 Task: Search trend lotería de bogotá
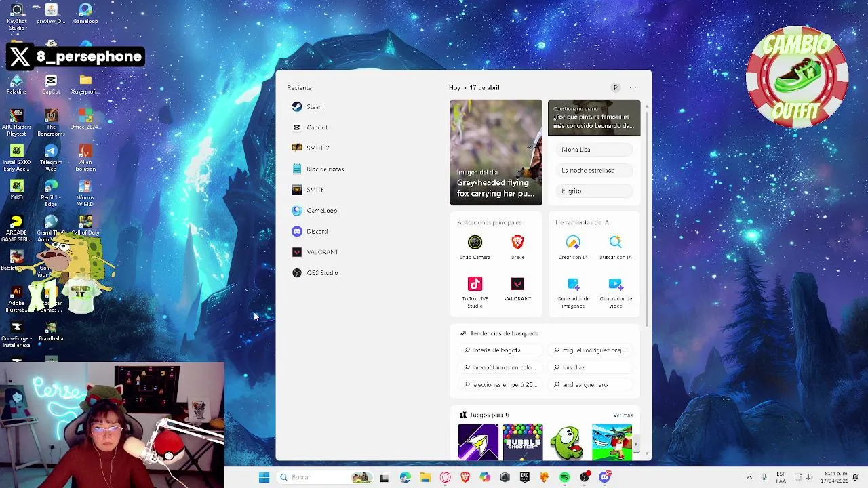click(500, 350)
